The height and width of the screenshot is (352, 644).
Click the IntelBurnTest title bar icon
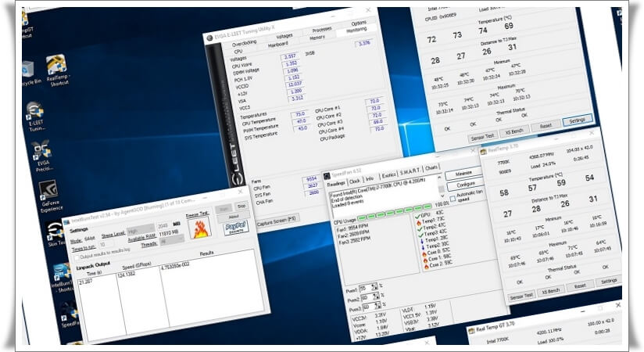pos(66,222)
